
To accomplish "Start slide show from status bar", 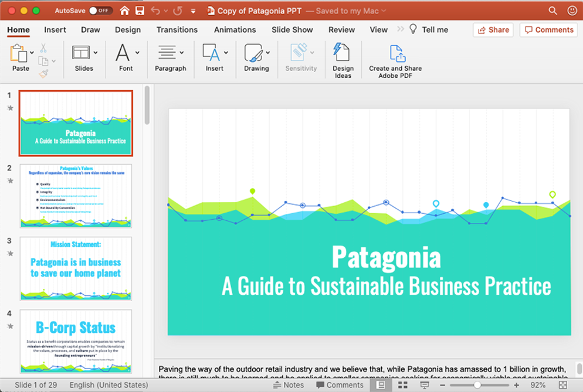I will click(424, 385).
